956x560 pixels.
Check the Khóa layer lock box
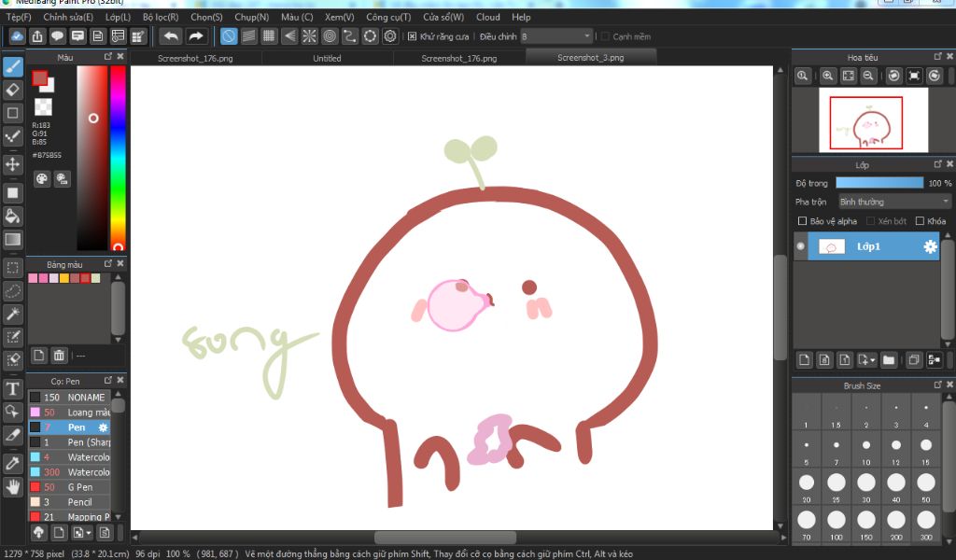click(920, 220)
